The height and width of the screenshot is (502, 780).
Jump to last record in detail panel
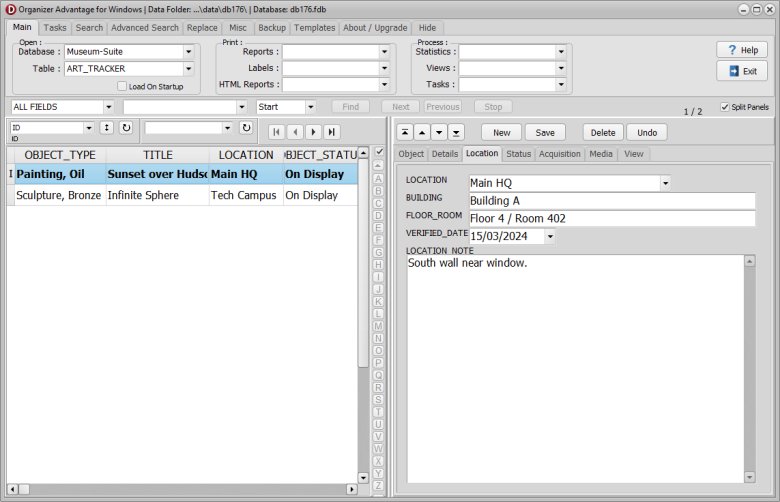(456, 132)
